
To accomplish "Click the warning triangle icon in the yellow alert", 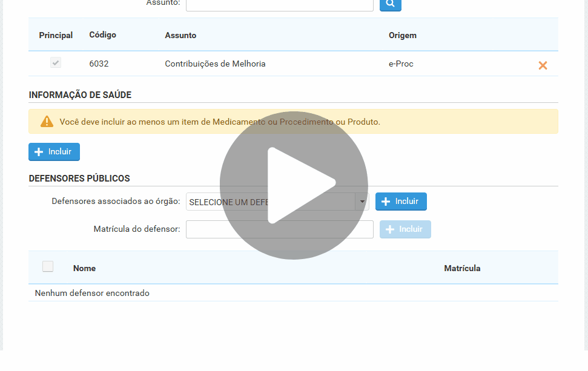I will click(47, 122).
